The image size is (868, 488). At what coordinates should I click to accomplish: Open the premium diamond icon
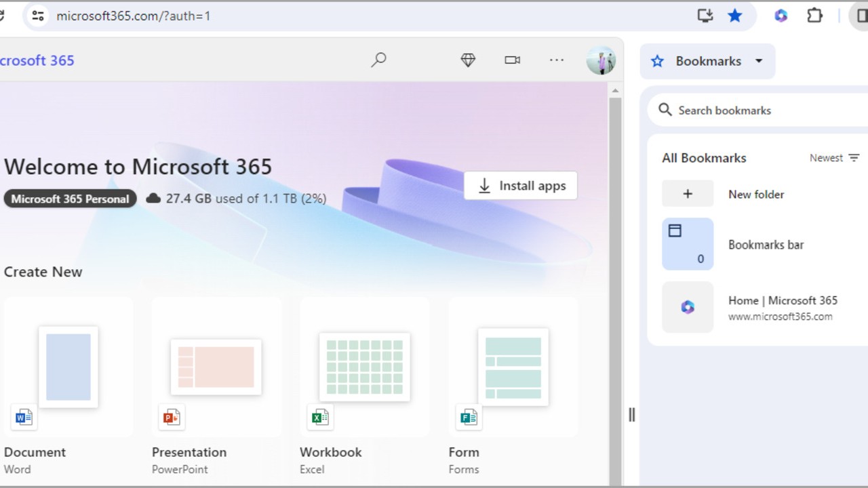468,60
